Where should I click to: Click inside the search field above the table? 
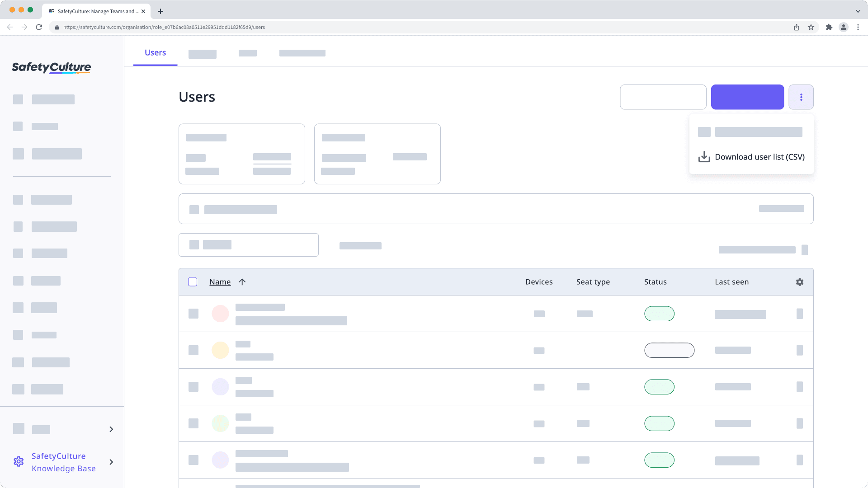pyautogui.click(x=663, y=97)
